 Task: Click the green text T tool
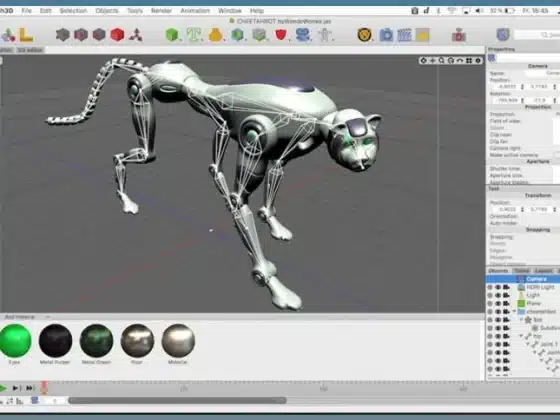pyautogui.click(x=193, y=35)
